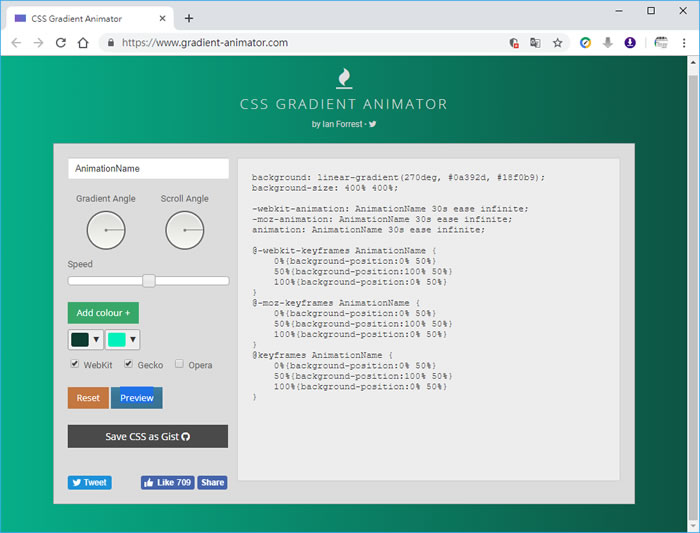Screen dimensions: 700x533
Task: Click the purple download extension icon
Action: (x=630, y=43)
